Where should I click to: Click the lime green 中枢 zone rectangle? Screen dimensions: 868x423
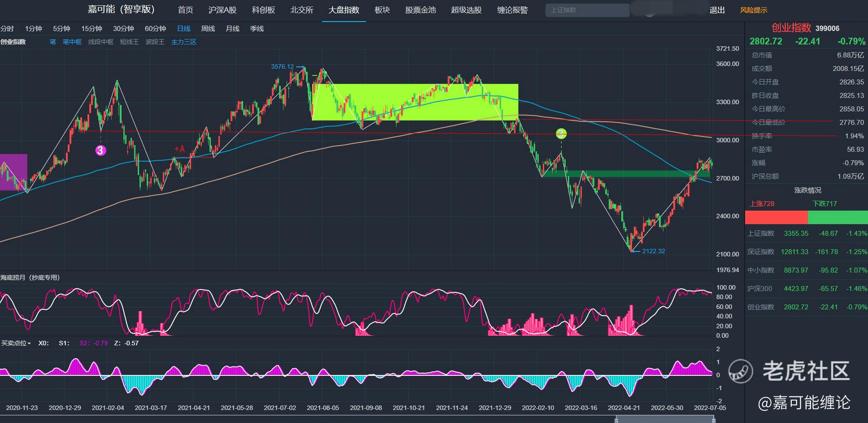point(415,102)
